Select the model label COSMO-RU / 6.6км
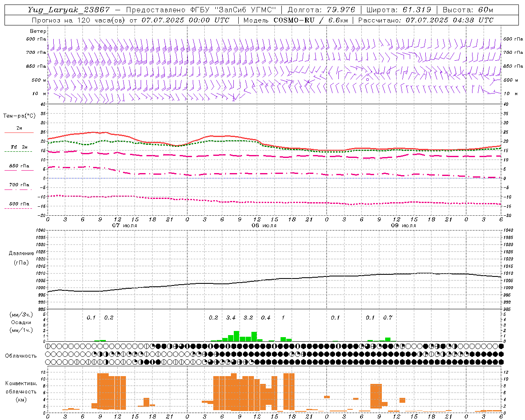The image size is (525, 420). [311, 20]
